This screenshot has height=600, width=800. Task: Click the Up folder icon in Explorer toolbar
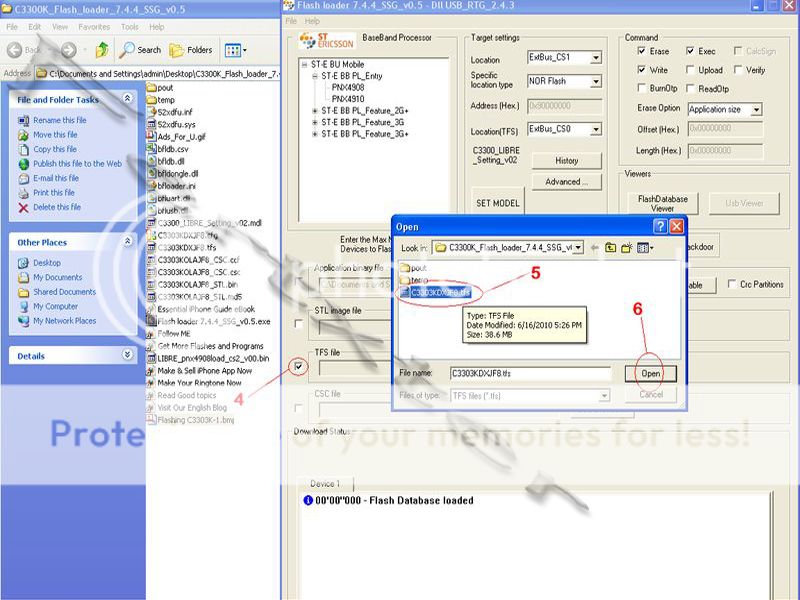[101, 49]
